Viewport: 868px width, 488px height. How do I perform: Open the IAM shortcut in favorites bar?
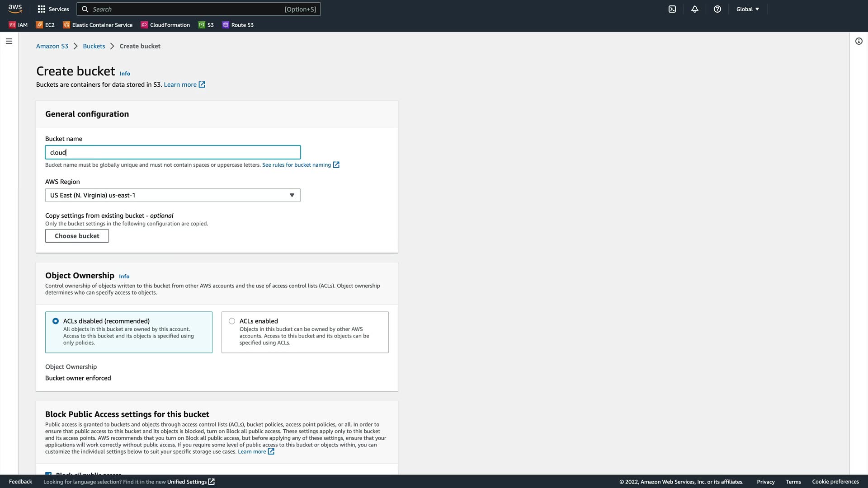(19, 25)
